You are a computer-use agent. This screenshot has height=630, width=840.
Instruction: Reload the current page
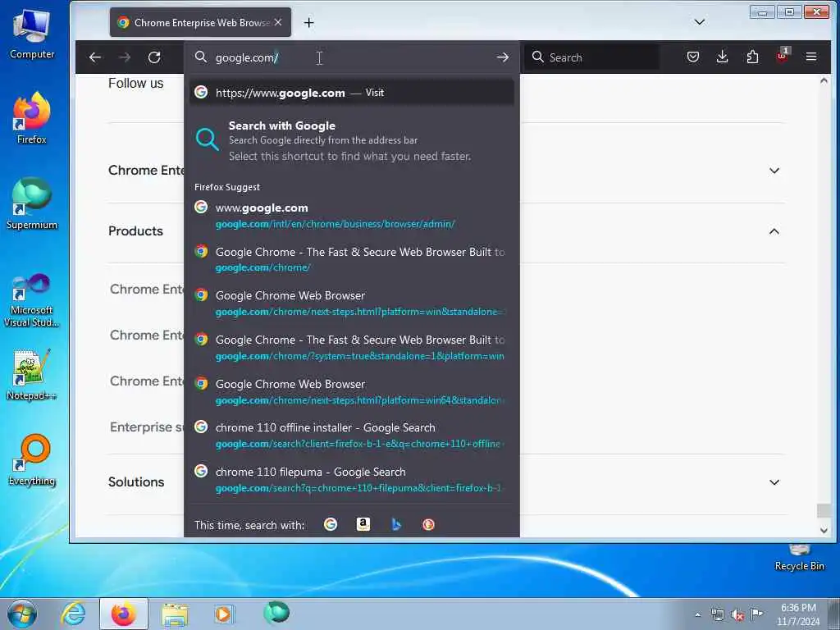(x=154, y=57)
